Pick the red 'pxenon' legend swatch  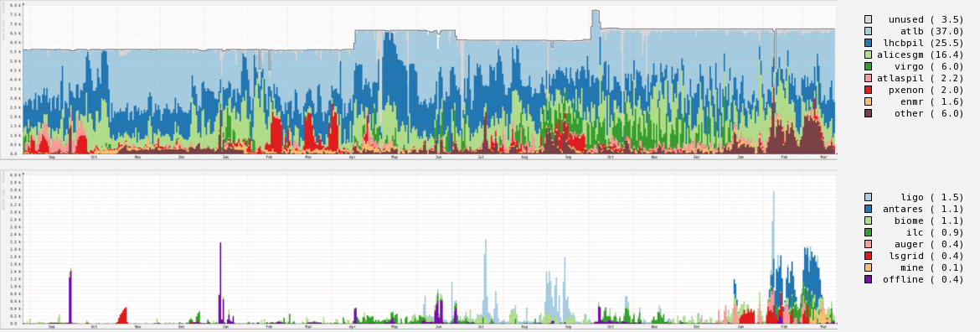[868, 90]
